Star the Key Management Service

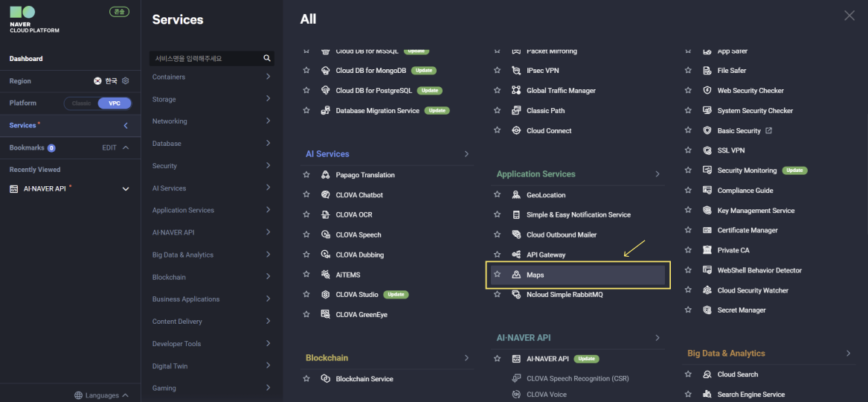pos(688,211)
